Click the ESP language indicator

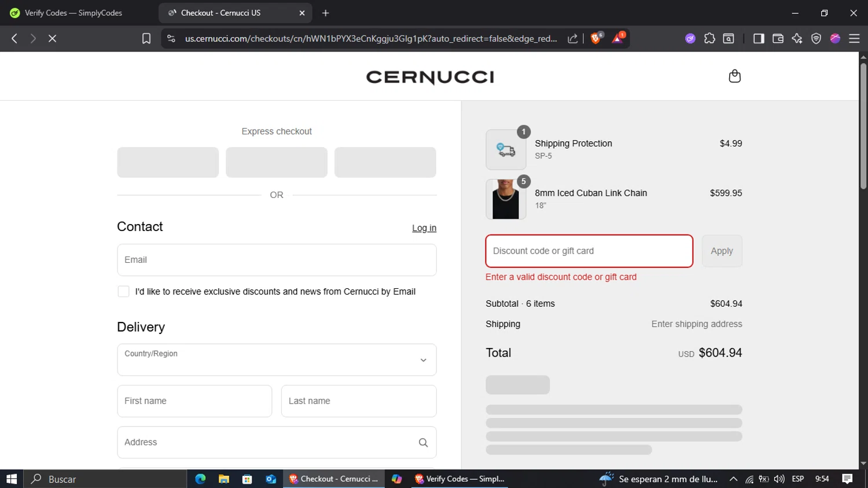(798, 479)
